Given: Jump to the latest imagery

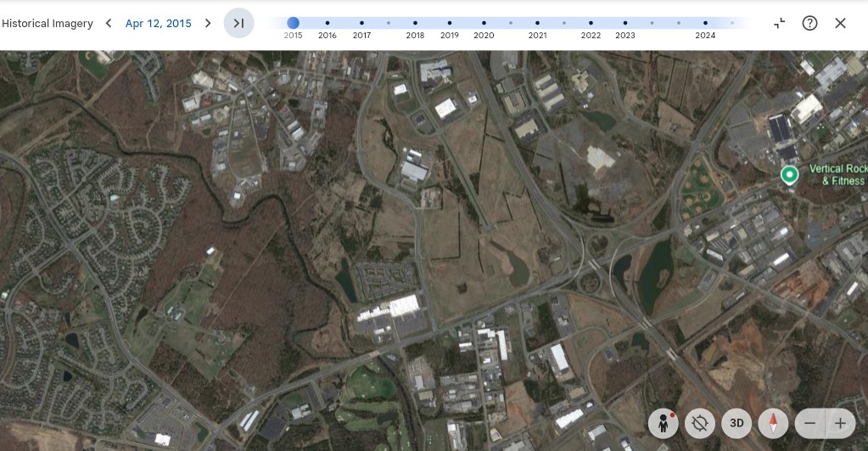Looking at the screenshot, I should pyautogui.click(x=238, y=23).
